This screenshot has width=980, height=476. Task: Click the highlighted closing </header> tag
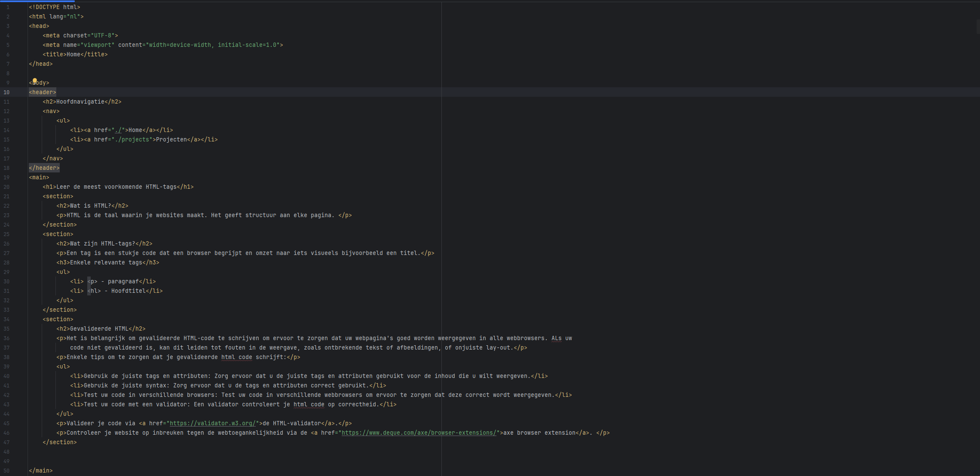[44, 168]
